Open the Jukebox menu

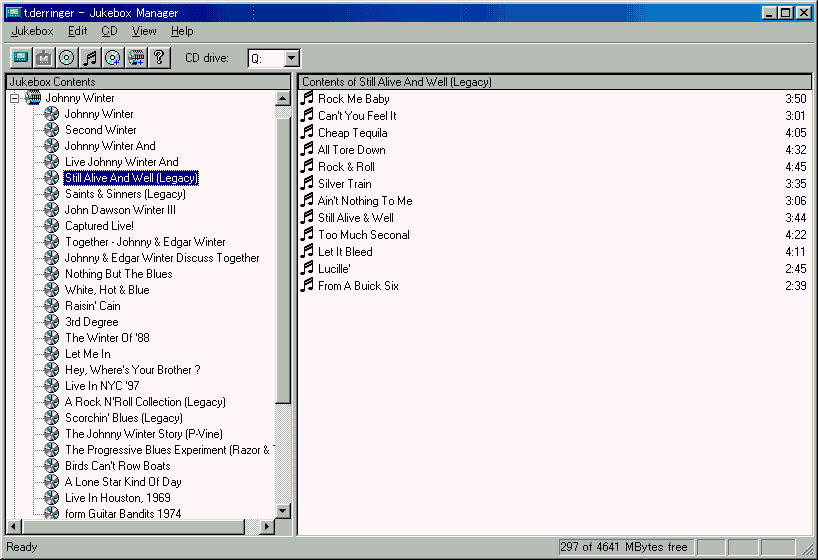(32, 31)
